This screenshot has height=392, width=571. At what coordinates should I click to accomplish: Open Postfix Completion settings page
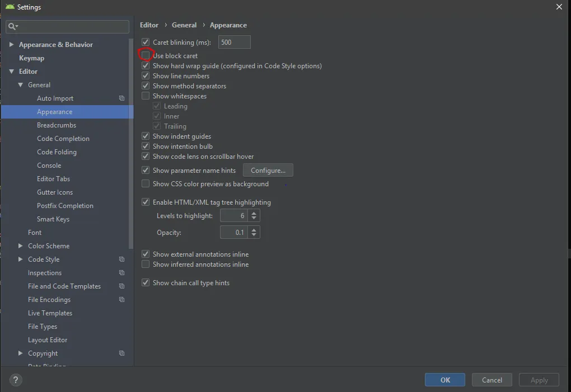65,206
